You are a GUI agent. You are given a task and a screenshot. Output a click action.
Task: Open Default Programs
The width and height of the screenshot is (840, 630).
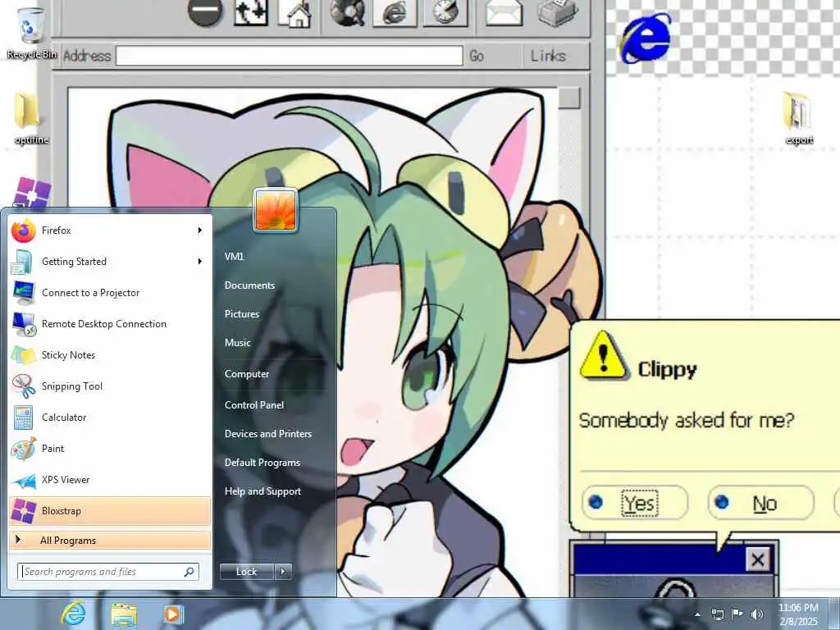(x=262, y=463)
